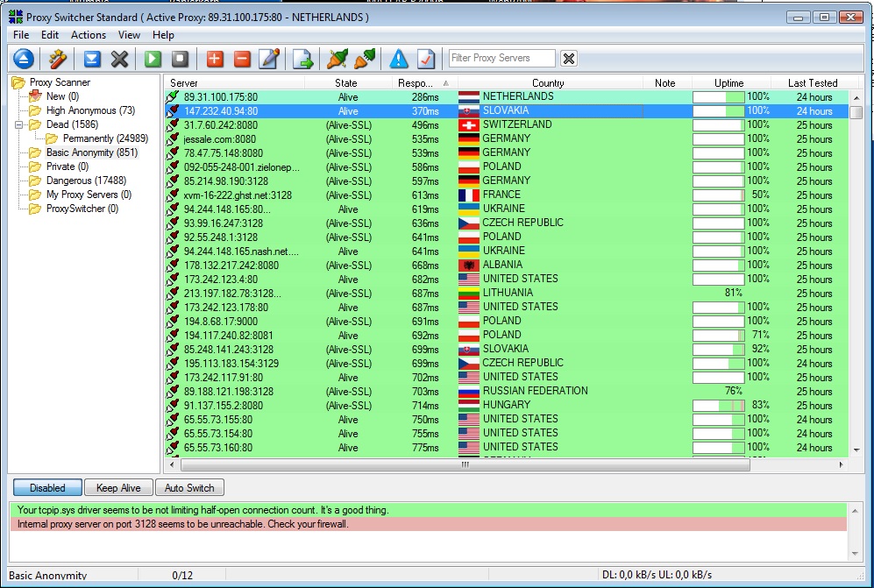Select the Proxy Scanner root folder
This screenshot has width=874, height=588.
(x=60, y=81)
